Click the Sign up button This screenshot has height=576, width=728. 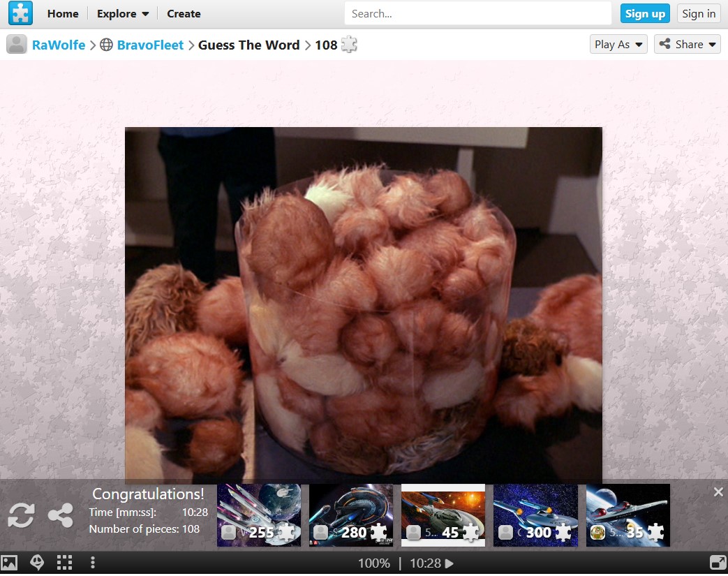click(644, 13)
